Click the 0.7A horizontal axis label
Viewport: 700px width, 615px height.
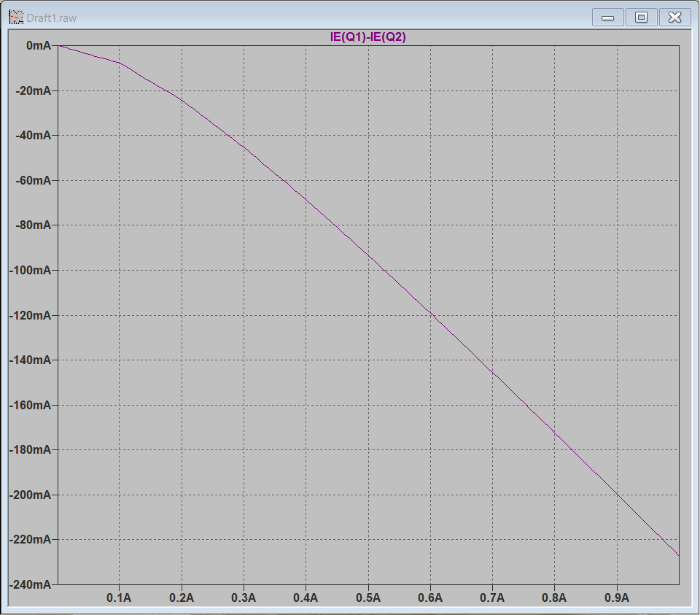coord(492,597)
